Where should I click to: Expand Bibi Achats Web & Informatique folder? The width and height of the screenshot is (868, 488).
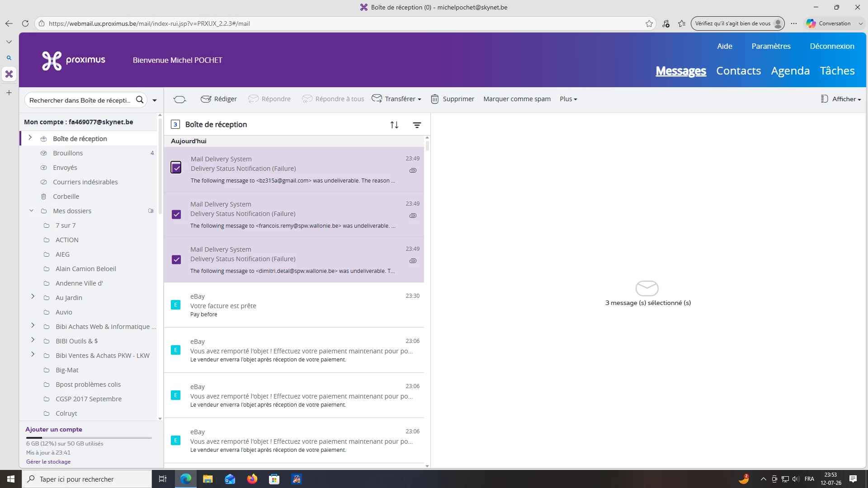(33, 325)
